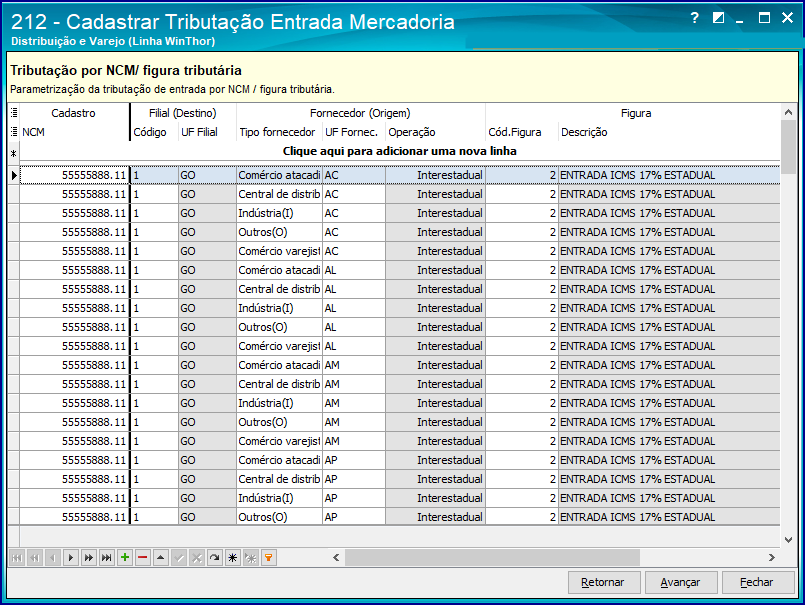Go to first record navigator button

coord(17,558)
